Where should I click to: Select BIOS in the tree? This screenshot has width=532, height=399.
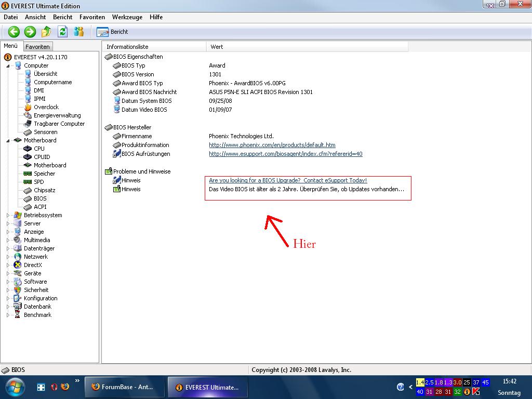point(40,198)
